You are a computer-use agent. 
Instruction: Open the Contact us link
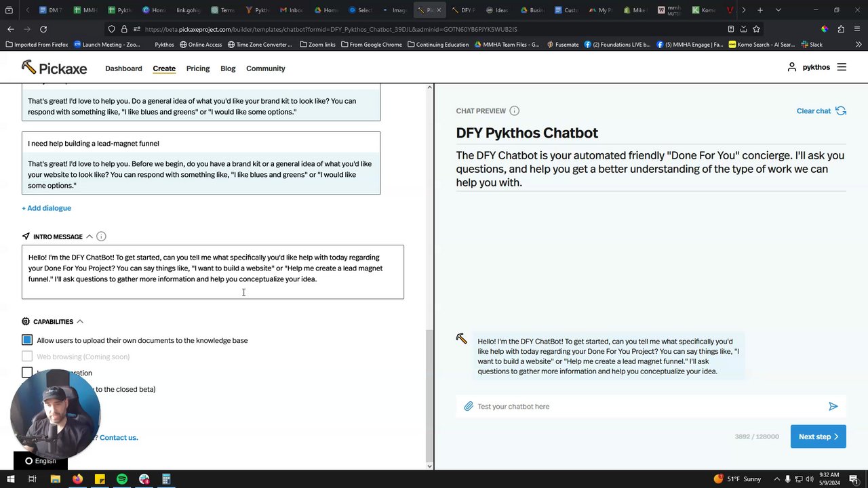(119, 437)
